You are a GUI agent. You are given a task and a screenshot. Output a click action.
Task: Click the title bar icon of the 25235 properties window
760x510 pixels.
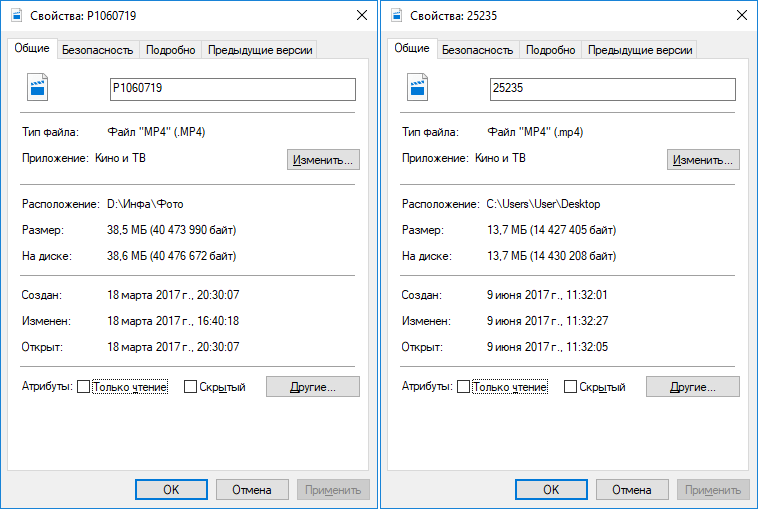point(397,16)
